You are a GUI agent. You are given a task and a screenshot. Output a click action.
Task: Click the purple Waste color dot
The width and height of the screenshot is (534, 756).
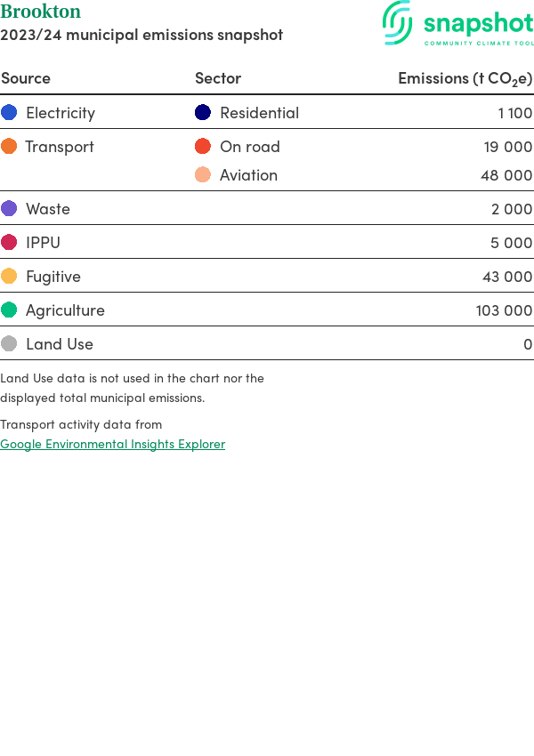(9, 208)
